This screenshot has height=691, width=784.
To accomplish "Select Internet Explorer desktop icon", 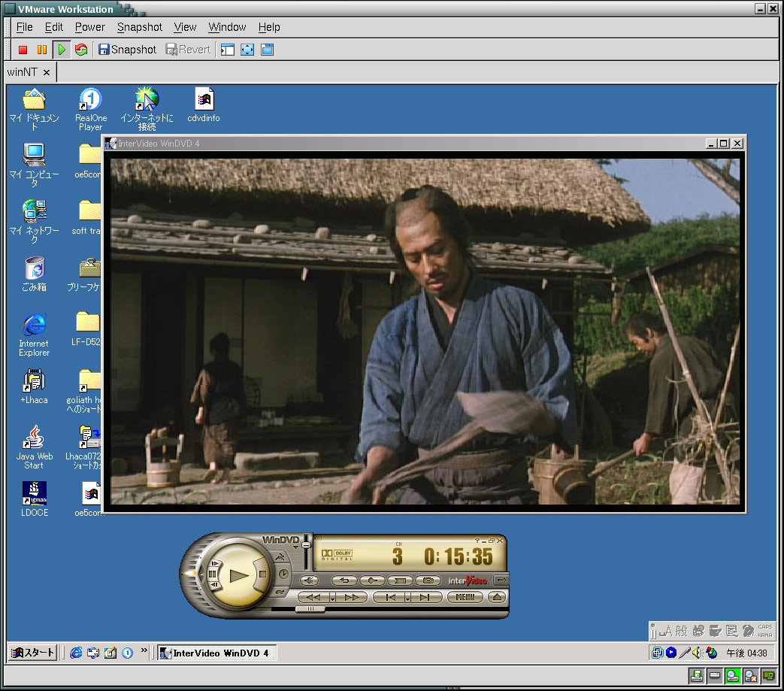I will (x=34, y=334).
